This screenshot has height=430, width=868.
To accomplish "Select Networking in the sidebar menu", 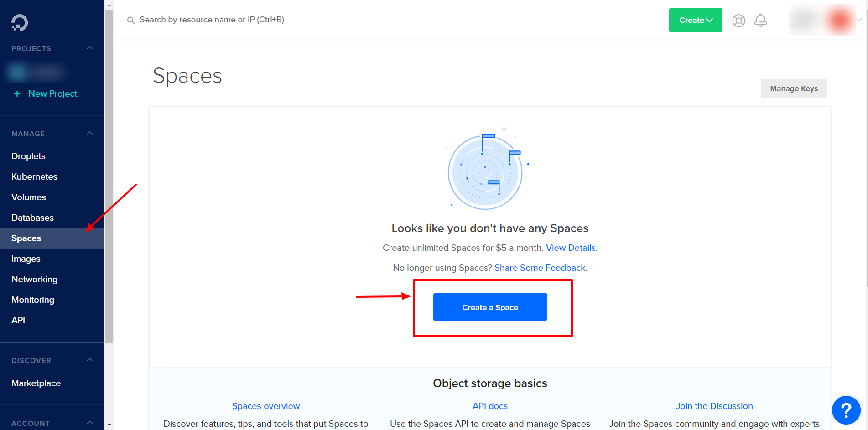I will (34, 279).
